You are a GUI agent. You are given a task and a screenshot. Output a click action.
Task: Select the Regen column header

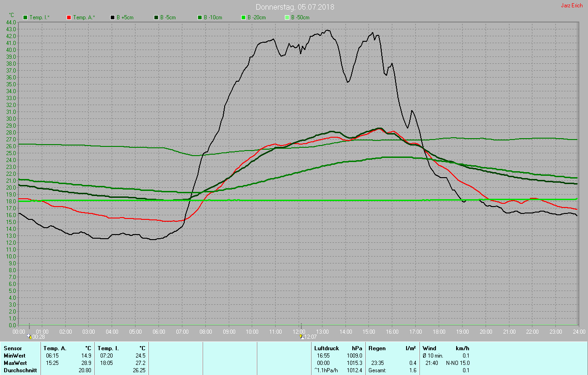pyautogui.click(x=377, y=348)
